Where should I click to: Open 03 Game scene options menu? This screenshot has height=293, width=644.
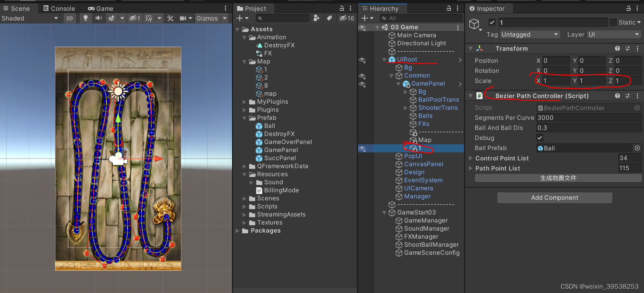(x=458, y=28)
